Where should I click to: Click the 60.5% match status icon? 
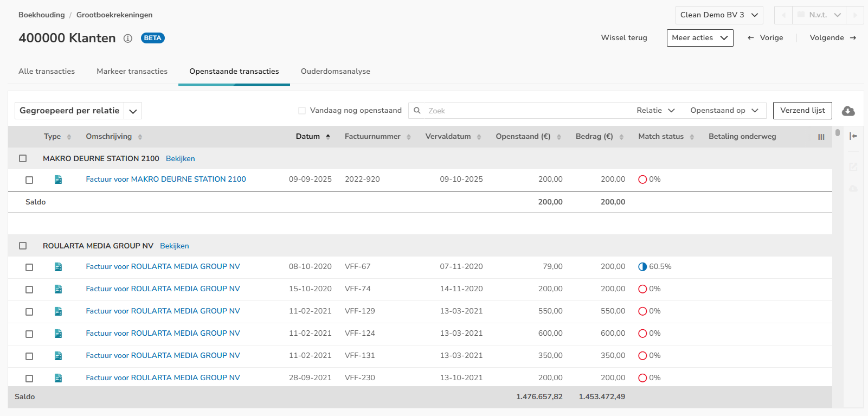pos(642,267)
